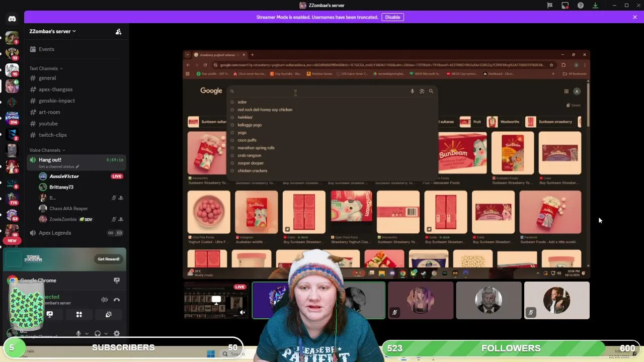
Task: In shared Chrome, click the bookmark star icon
Action: tap(551, 65)
